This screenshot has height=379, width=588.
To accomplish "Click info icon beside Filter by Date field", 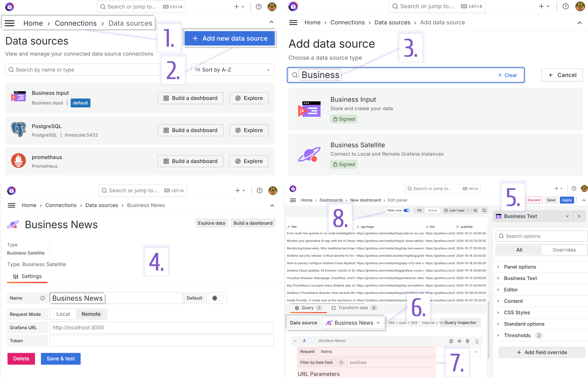I will pos(341,363).
